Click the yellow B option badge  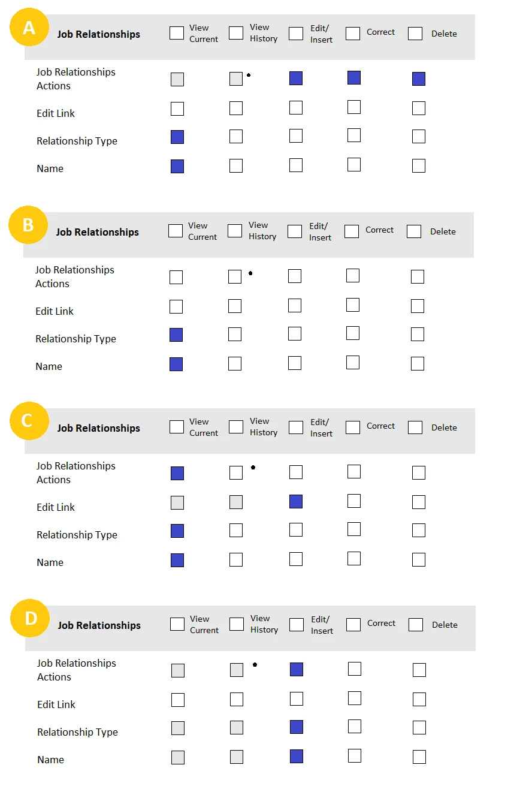[x=28, y=225]
